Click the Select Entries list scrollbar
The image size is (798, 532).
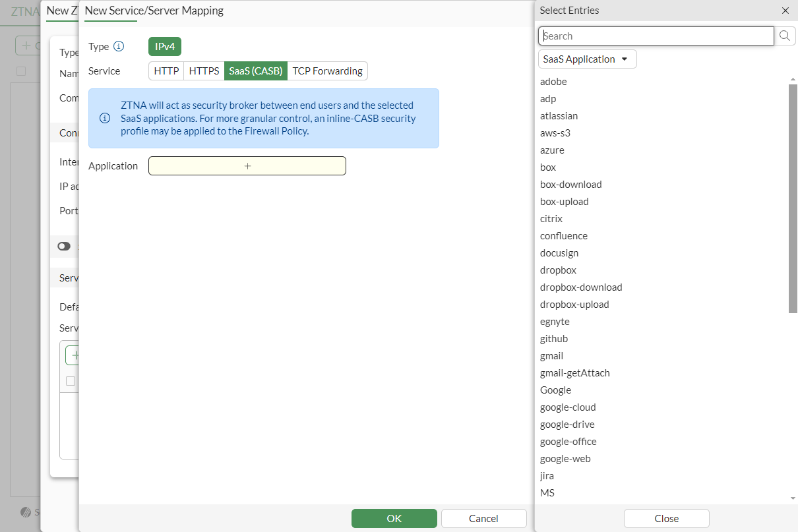(793, 198)
